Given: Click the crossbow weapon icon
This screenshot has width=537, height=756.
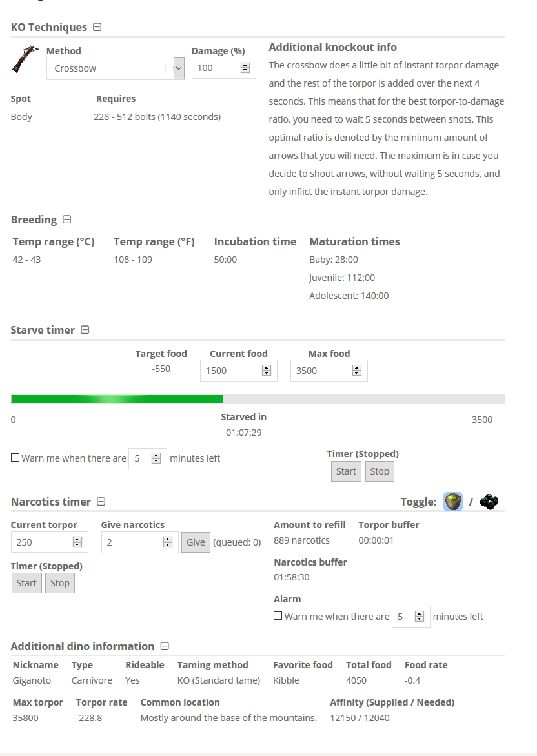Looking at the screenshot, I should pyautogui.click(x=25, y=59).
